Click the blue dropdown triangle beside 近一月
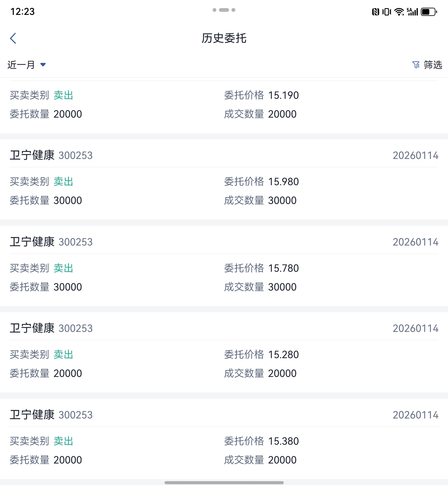The width and height of the screenshot is (448, 488). 43,64
